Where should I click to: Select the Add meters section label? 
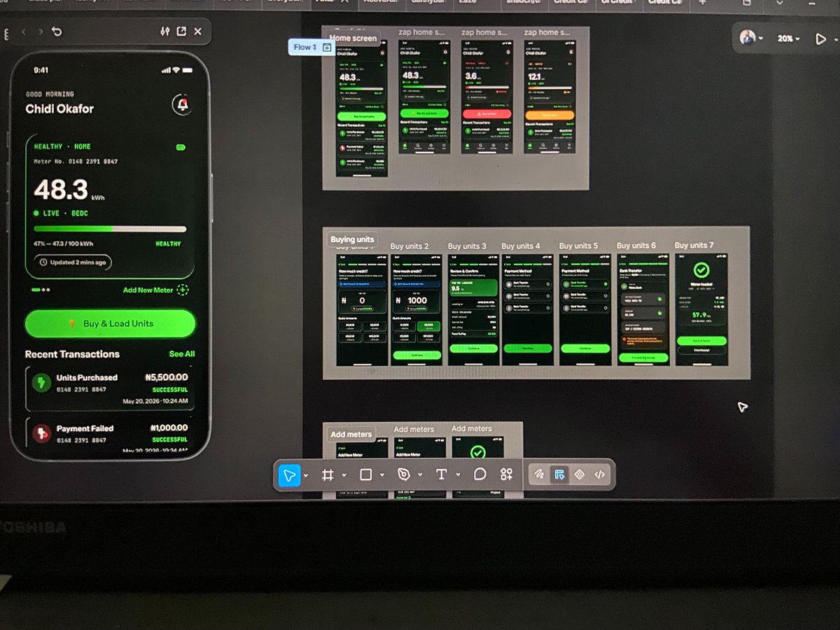pyautogui.click(x=351, y=434)
